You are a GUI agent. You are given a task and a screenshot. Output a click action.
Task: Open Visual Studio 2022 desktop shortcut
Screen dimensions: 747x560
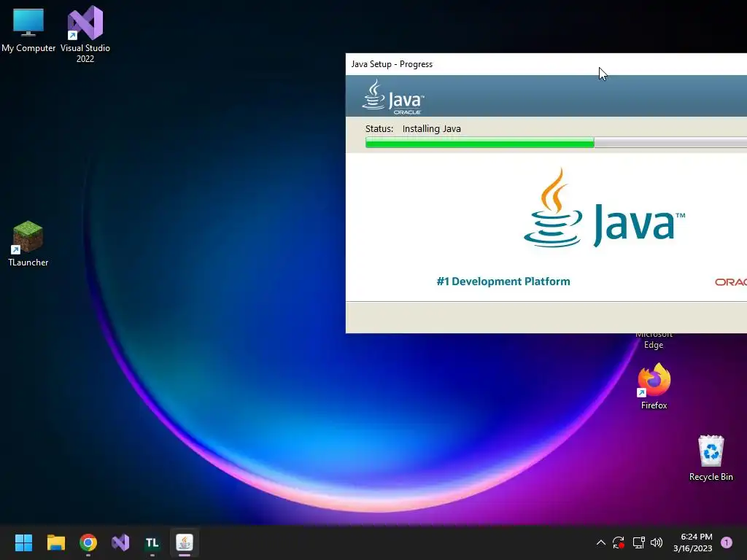(85, 34)
